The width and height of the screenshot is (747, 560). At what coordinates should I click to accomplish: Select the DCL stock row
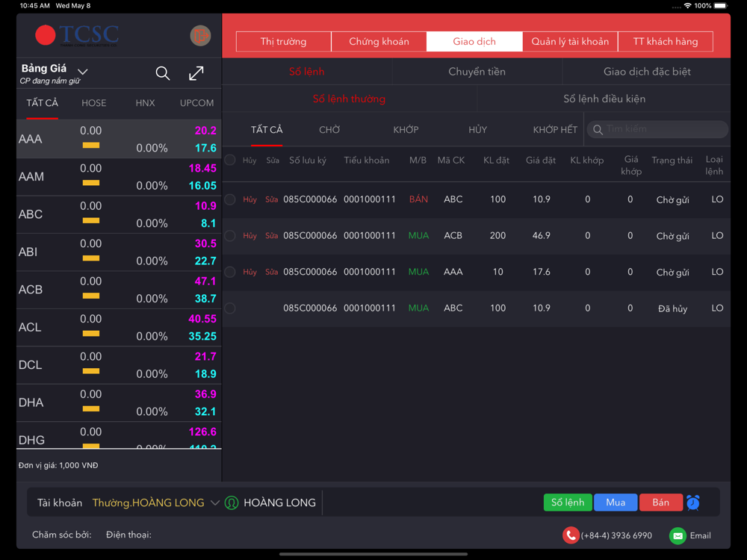pos(119,365)
